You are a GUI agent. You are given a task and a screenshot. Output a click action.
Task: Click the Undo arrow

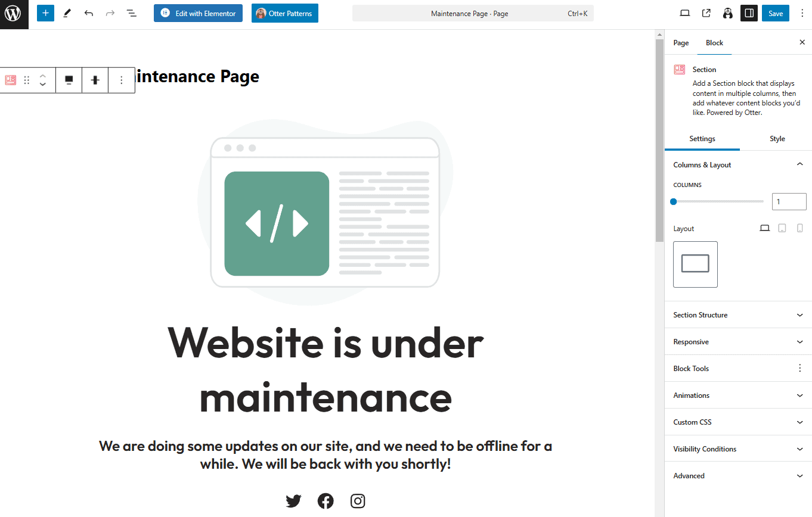88,13
